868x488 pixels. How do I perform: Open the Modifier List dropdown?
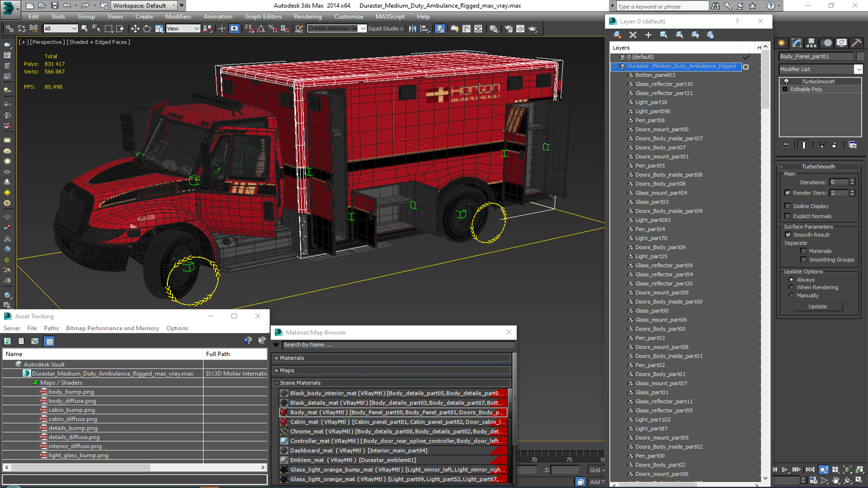pyautogui.click(x=858, y=69)
